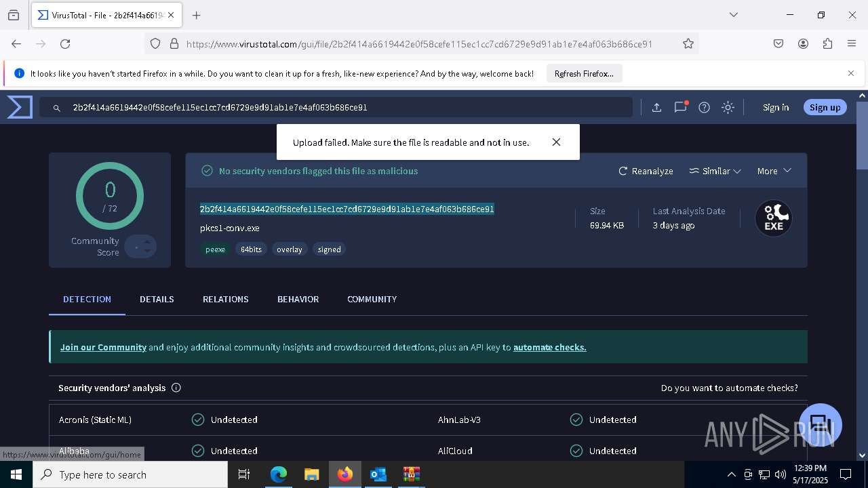Click the upload file icon

point(656,107)
